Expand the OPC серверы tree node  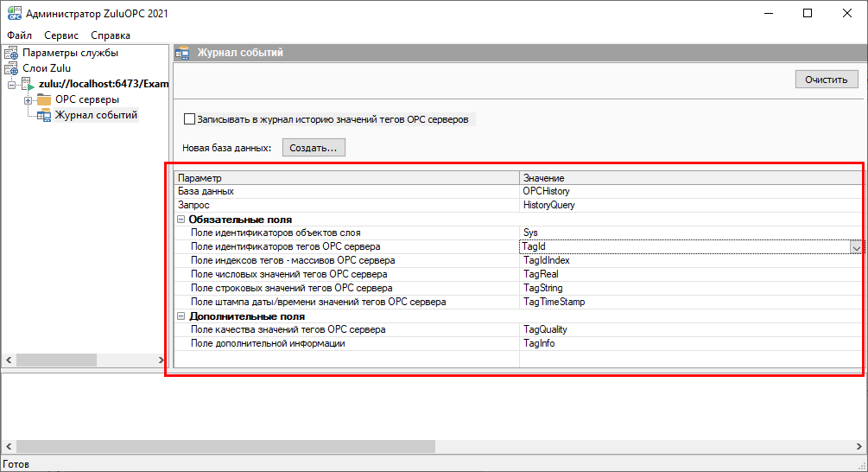coord(29,100)
